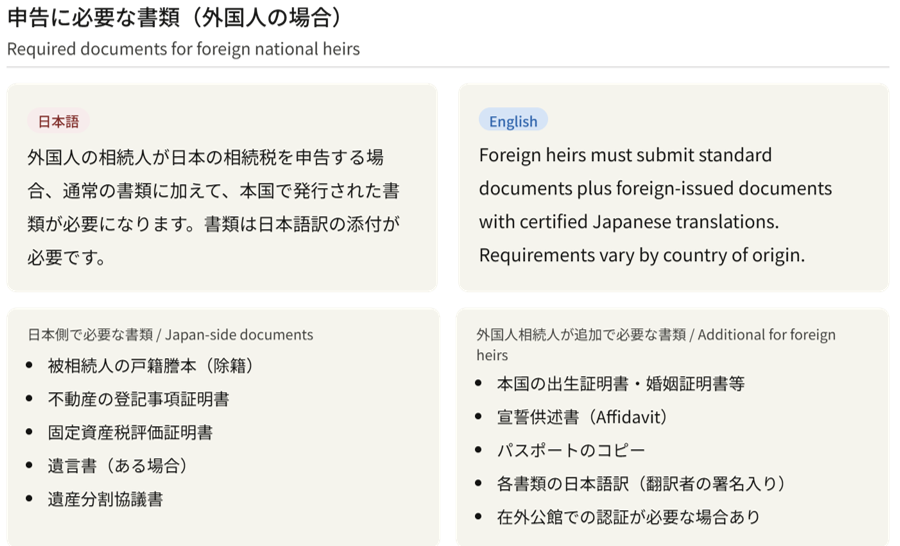Click list item 在外公館での認証が必要な場合あり
The height and width of the screenshot is (546, 900).
pos(628,517)
